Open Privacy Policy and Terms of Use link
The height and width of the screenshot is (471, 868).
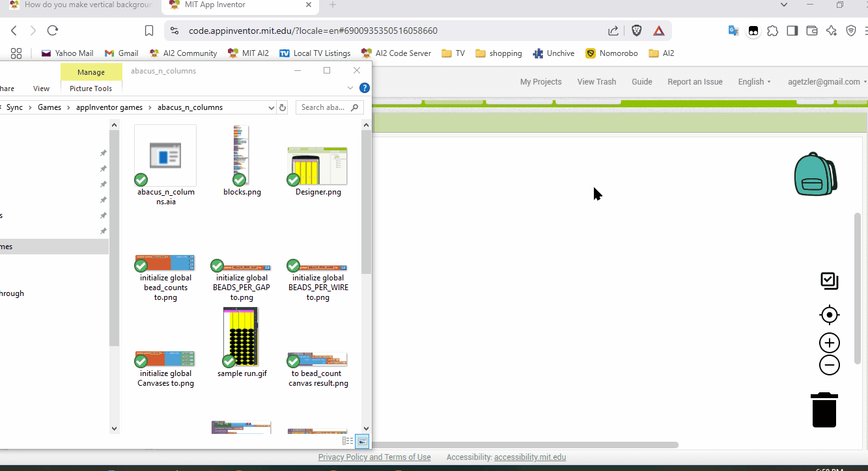coord(374,457)
